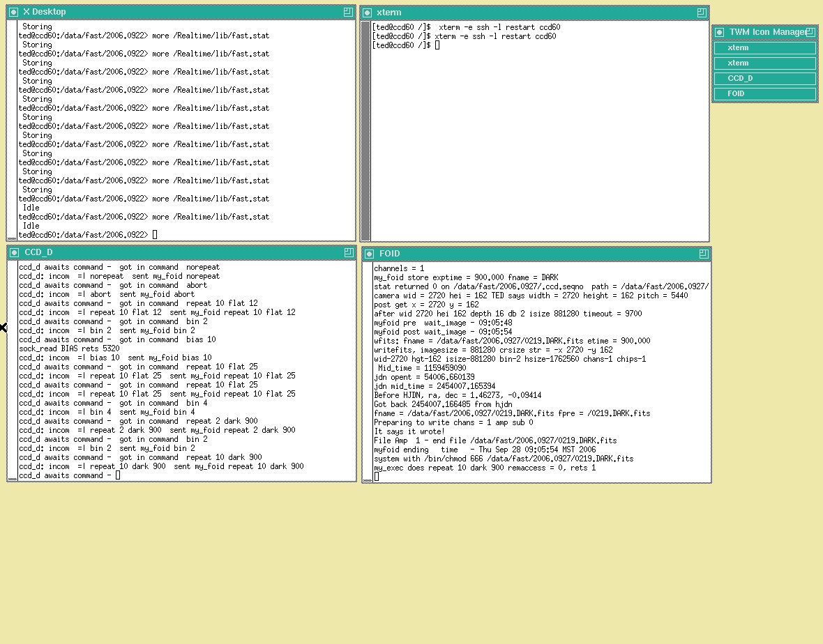Click the CCD_D terminal scrollbar

12,369
